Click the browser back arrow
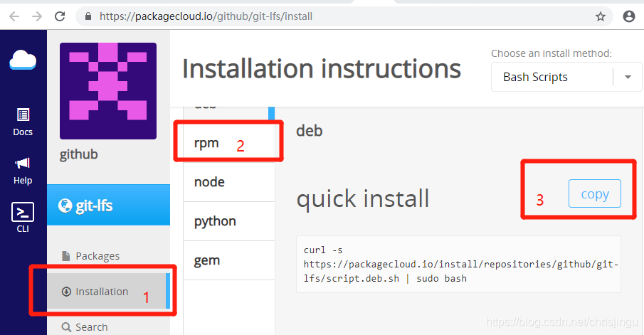 [x=14, y=16]
